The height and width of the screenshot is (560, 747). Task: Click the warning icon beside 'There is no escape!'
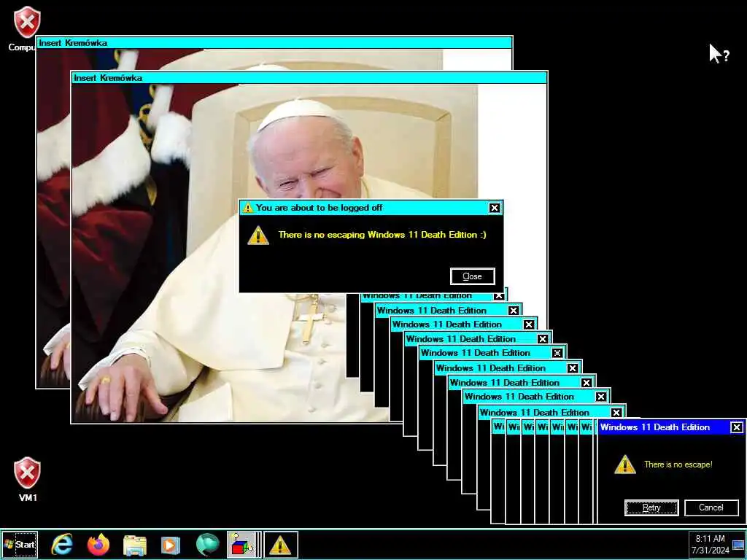pyautogui.click(x=625, y=464)
